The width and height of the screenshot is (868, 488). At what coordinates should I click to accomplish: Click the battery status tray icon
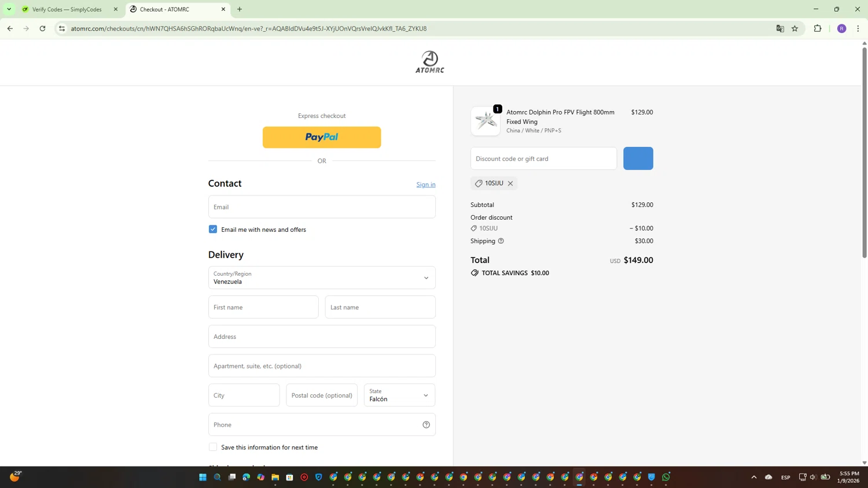click(x=826, y=477)
